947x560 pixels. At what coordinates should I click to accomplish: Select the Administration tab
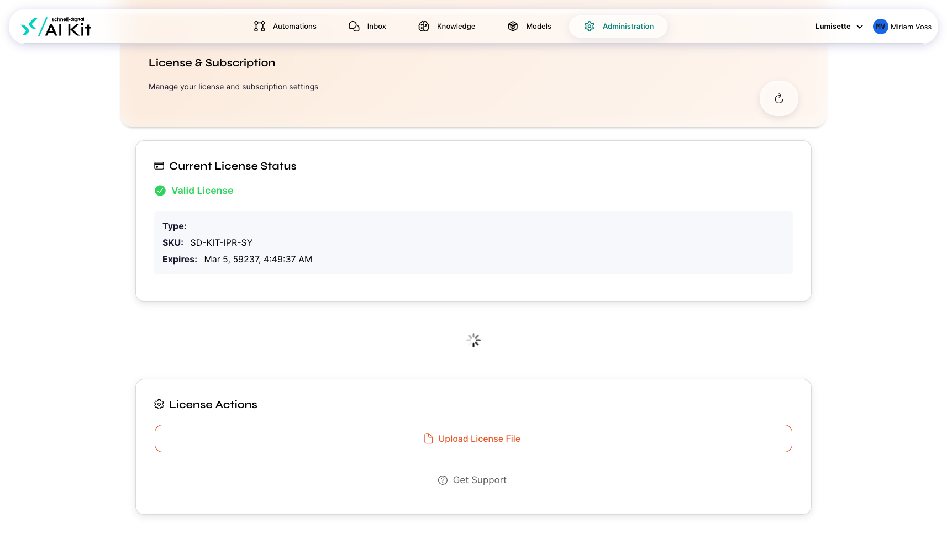618,26
